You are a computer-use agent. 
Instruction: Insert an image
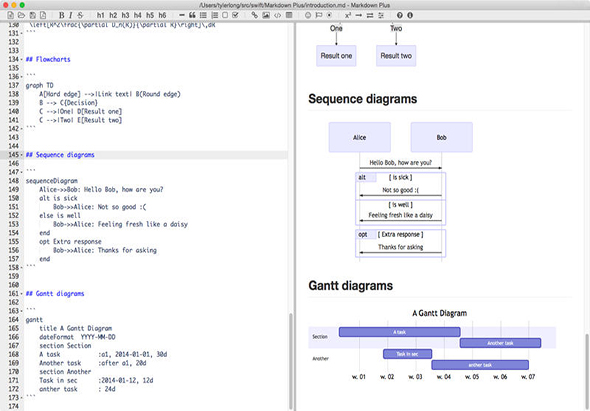point(266,15)
